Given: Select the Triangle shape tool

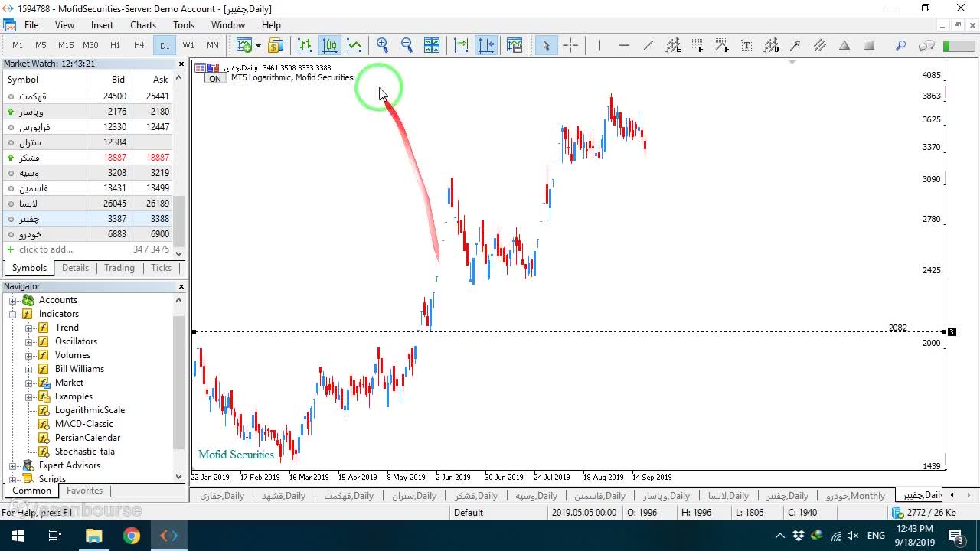Looking at the screenshot, I should [x=844, y=45].
